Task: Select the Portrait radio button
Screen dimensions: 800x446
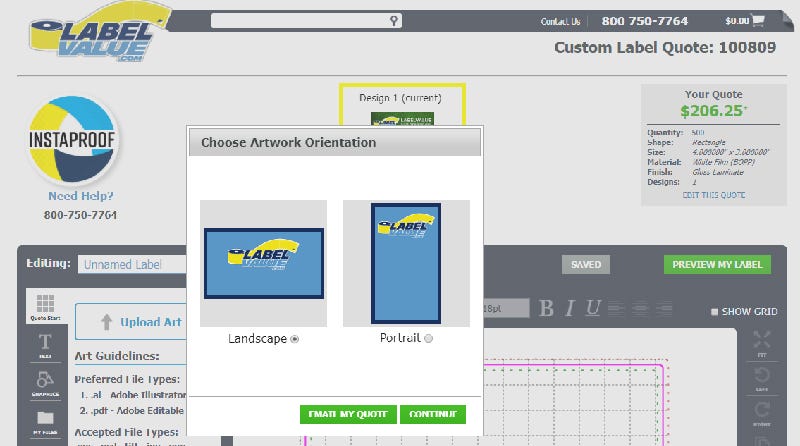Action: click(429, 338)
